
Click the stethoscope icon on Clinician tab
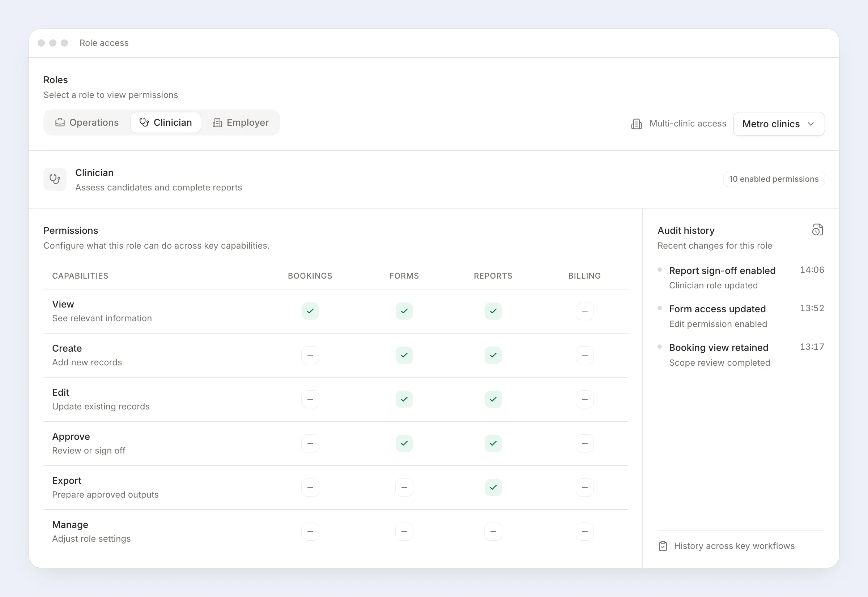coord(144,122)
